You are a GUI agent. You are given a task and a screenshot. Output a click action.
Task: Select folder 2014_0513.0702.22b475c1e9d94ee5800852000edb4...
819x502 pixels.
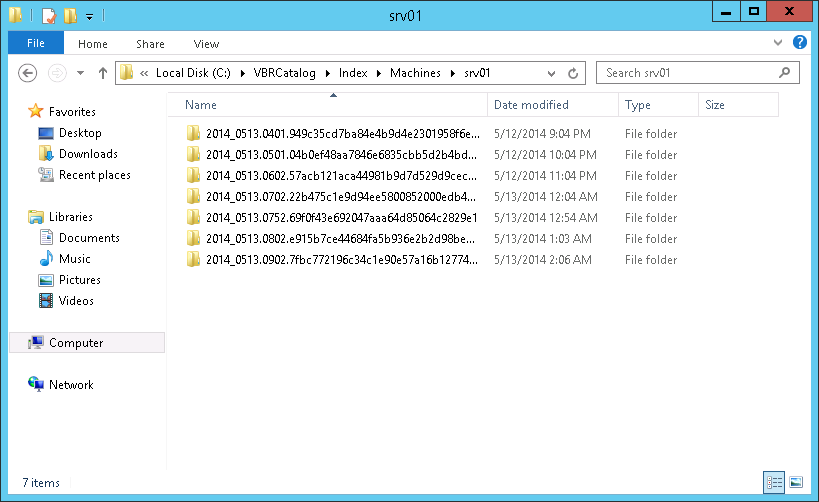click(341, 196)
